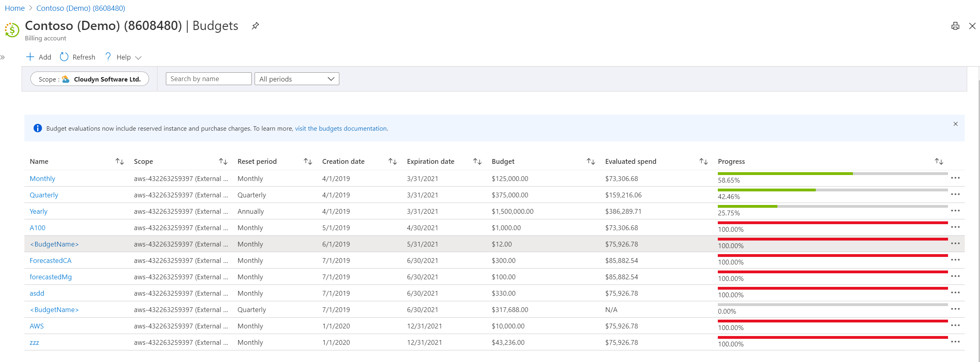Image resolution: width=980 pixels, height=362 pixels.
Task: Click the Search by name field
Action: point(208,79)
